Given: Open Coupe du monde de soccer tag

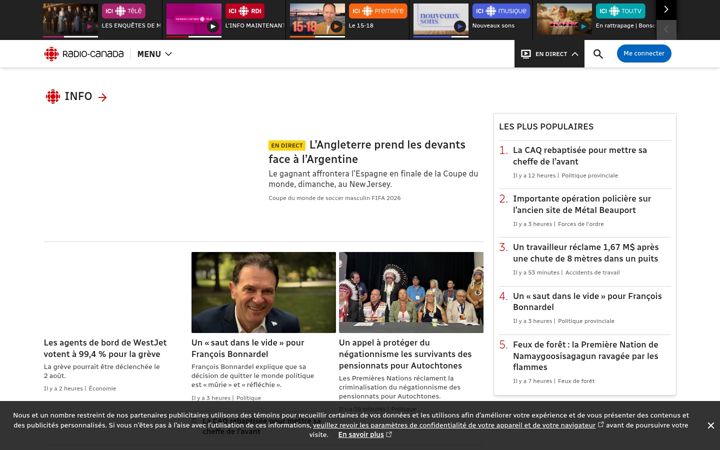Looking at the screenshot, I should point(334,198).
